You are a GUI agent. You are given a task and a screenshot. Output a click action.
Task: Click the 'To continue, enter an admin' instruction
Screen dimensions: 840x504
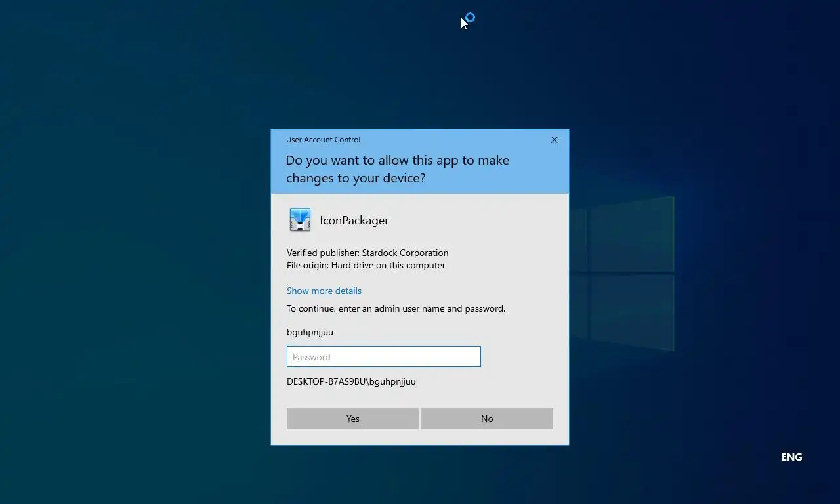tap(396, 308)
